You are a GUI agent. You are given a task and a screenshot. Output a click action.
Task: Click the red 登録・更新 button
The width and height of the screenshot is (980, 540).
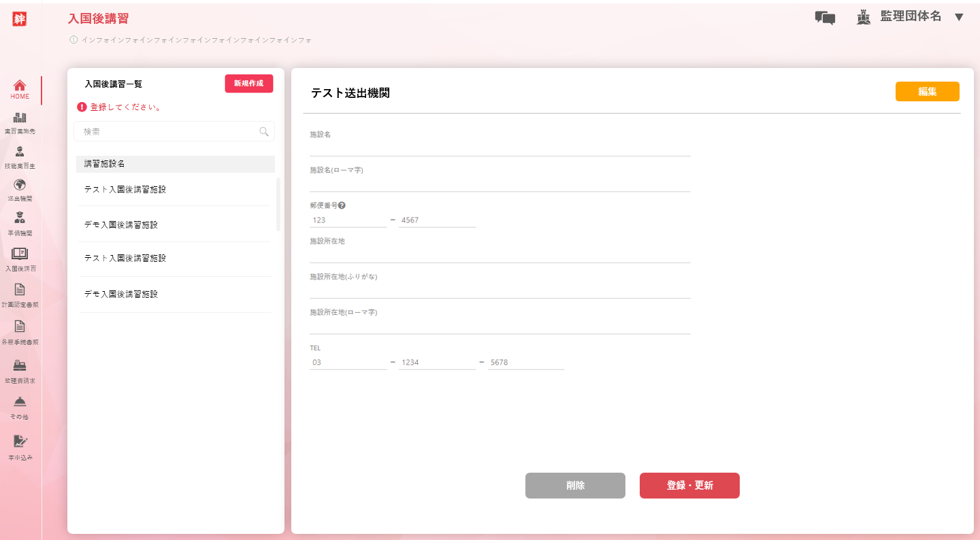pos(689,486)
